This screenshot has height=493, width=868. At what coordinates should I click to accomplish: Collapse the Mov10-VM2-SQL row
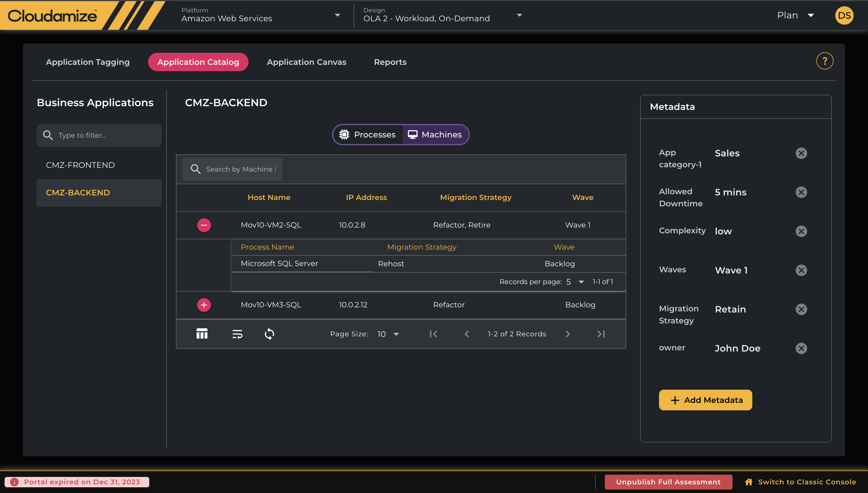coord(204,225)
